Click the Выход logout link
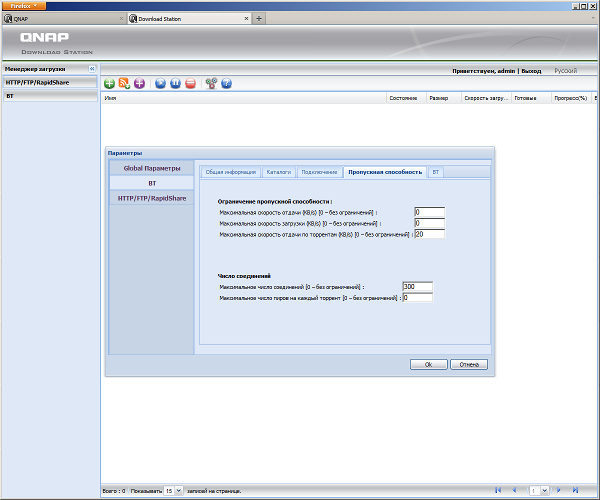Image resolution: width=600 pixels, height=500 pixels. point(531,71)
